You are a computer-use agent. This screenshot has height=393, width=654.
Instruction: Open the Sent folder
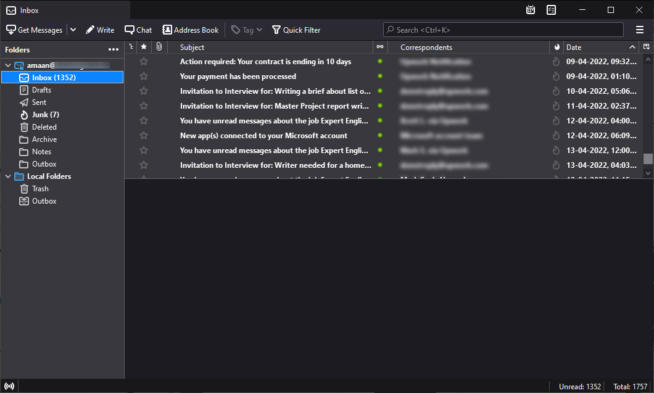tap(62, 102)
